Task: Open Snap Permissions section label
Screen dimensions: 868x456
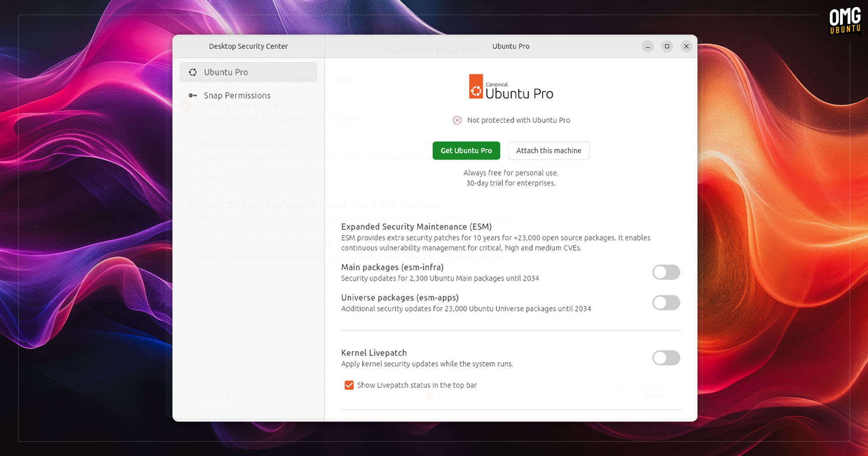Action: [237, 95]
